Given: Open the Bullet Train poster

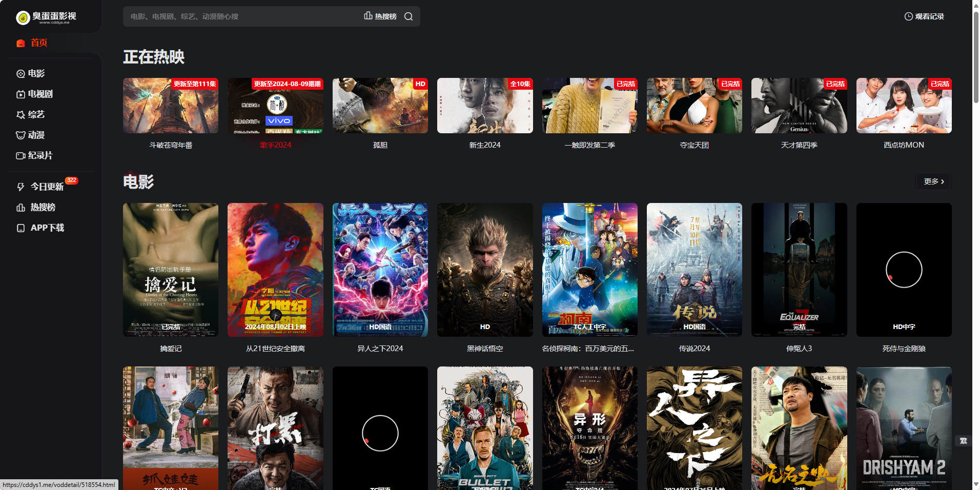Looking at the screenshot, I should (x=485, y=428).
